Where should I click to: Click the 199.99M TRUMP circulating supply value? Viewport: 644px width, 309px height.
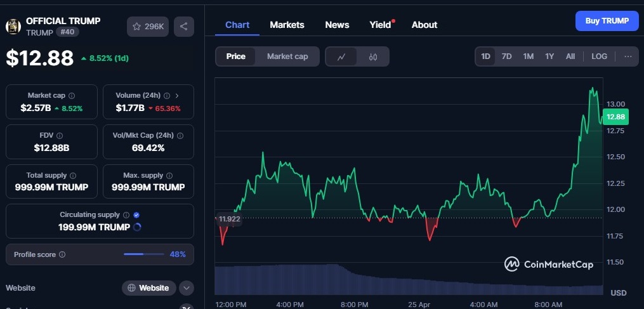[94, 227]
